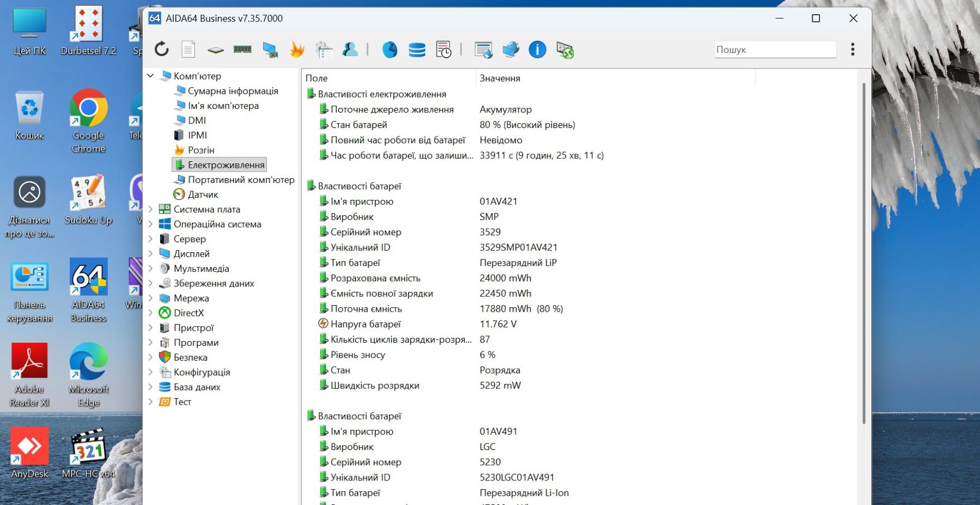Image resolution: width=980 pixels, height=505 pixels.
Task: Select the Тест tree item label
Action: (x=182, y=401)
